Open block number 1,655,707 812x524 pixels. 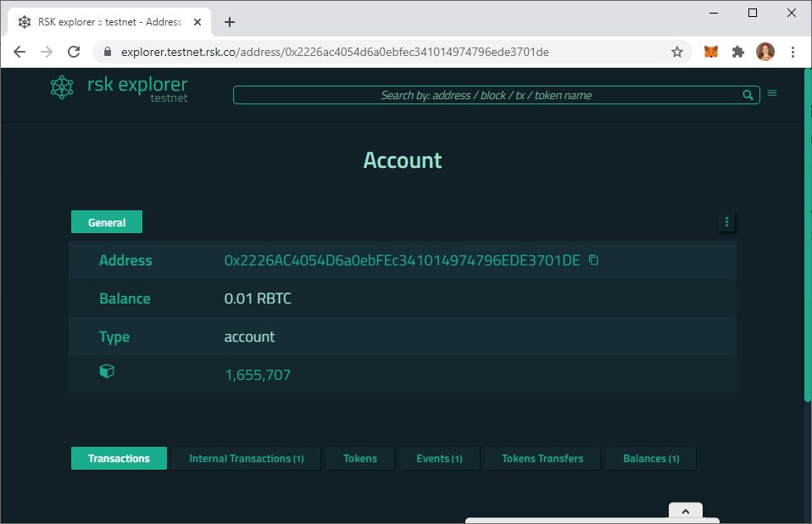click(x=258, y=375)
